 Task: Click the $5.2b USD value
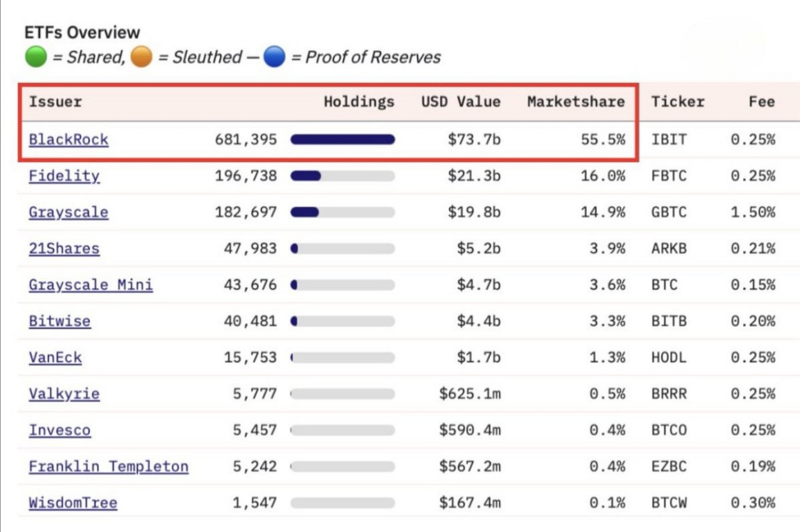tap(479, 249)
